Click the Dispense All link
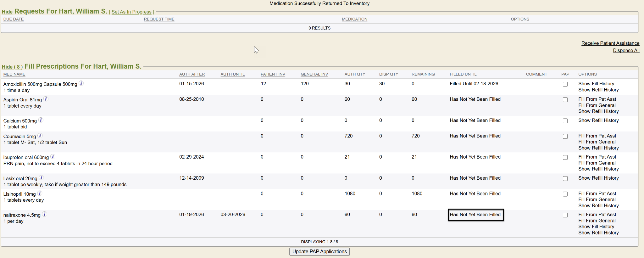Viewport: 644px width, 258px height. click(626, 51)
